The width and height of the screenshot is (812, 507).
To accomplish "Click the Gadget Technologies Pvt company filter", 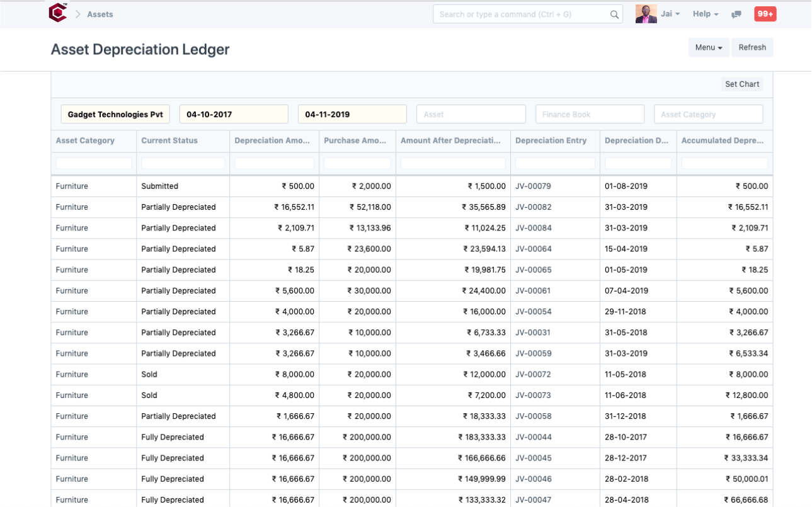I will 115,114.
